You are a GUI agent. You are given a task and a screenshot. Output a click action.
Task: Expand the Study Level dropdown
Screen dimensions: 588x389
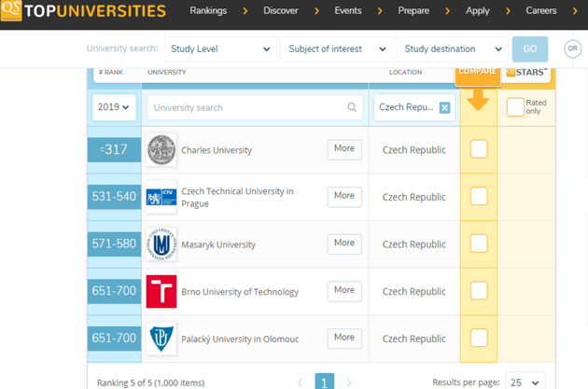pyautogui.click(x=220, y=49)
